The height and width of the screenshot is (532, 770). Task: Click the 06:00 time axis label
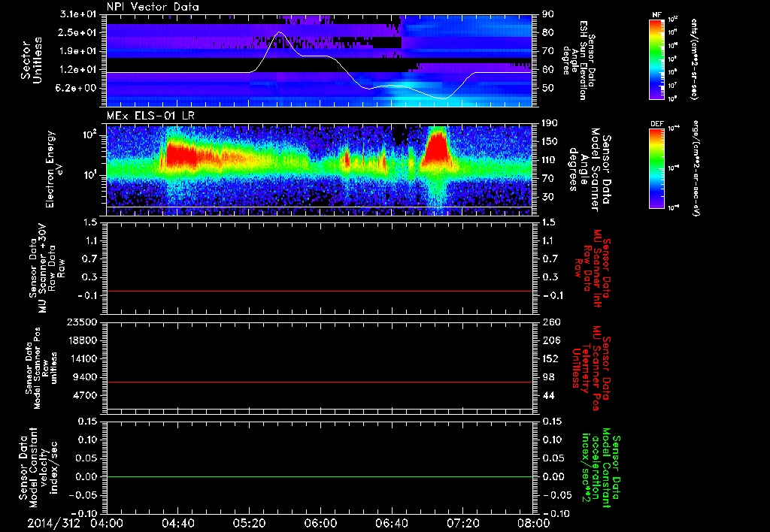point(320,523)
